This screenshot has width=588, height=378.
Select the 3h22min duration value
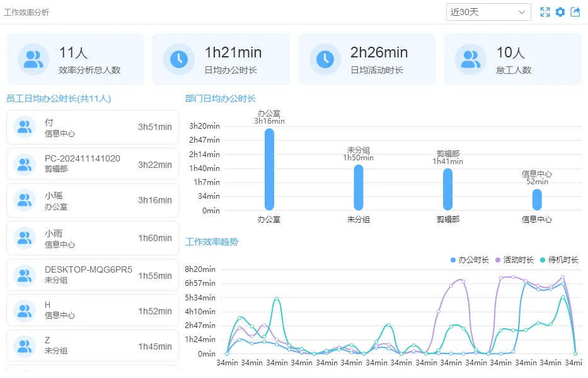tap(155, 165)
